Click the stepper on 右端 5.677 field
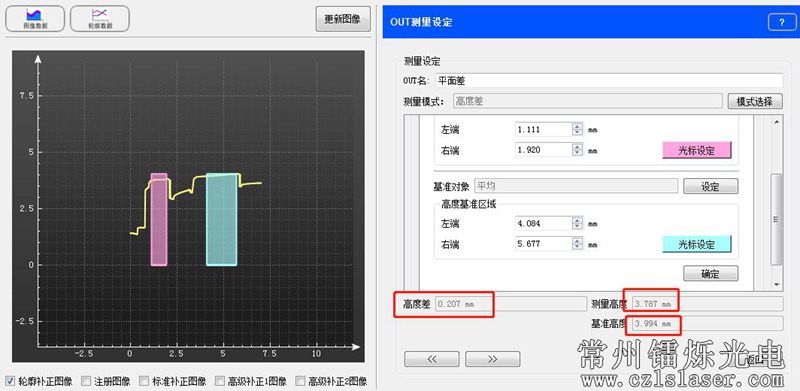This screenshot has height=391, width=800. (577, 244)
